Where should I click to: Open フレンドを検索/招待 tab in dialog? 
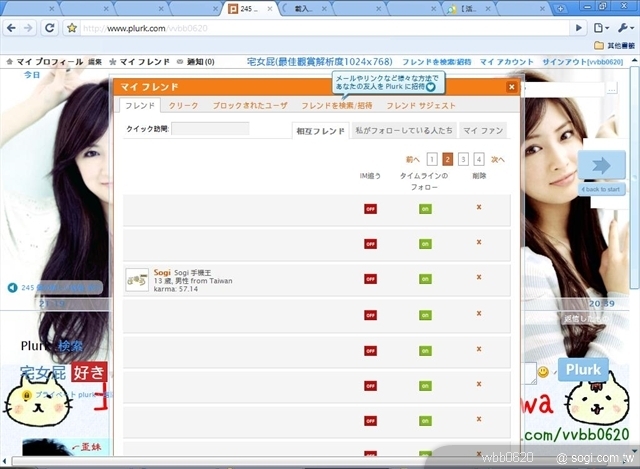pos(337,106)
